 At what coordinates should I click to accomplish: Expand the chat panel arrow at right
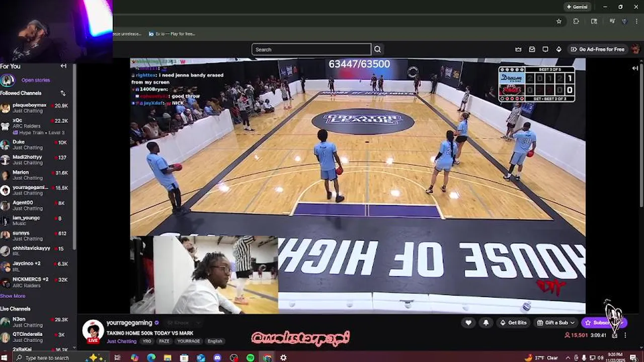point(635,68)
